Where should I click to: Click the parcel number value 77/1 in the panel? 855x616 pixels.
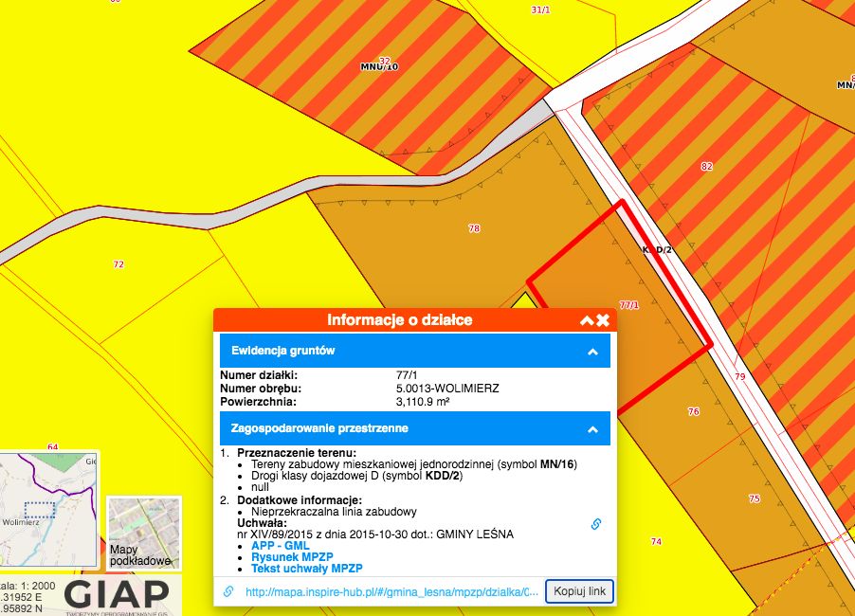pyautogui.click(x=407, y=375)
